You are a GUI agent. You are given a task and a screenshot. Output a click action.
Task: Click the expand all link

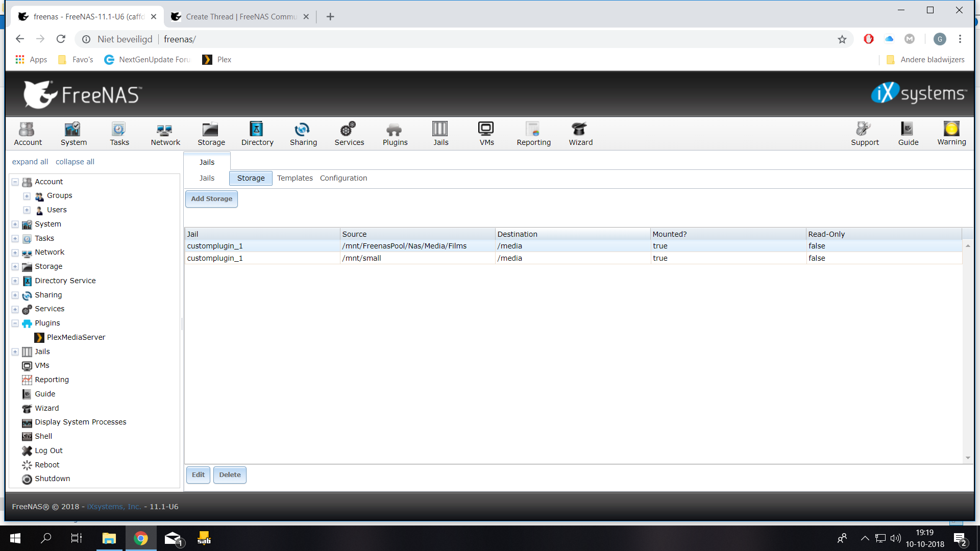(30, 162)
